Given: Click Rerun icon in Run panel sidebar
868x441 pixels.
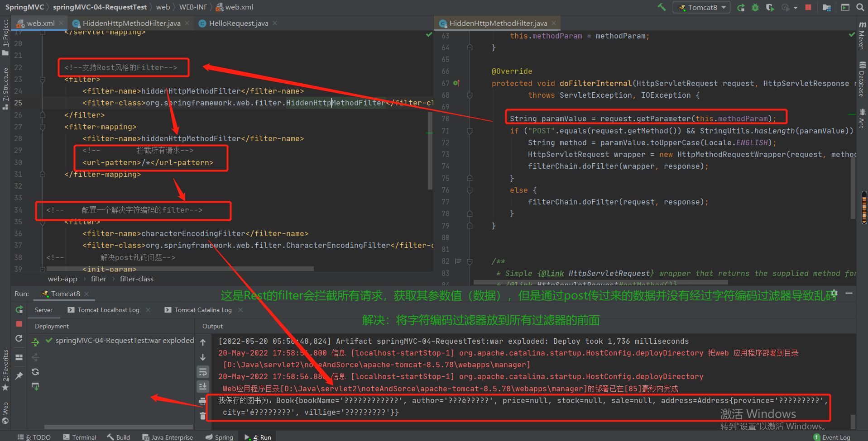Looking at the screenshot, I should tap(19, 309).
